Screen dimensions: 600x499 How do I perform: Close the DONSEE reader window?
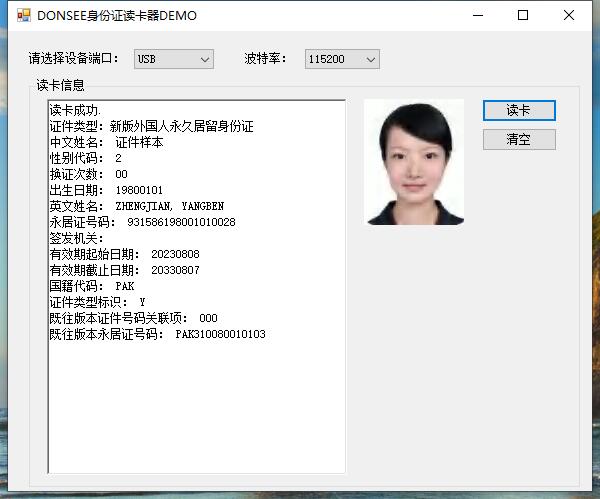(x=569, y=16)
